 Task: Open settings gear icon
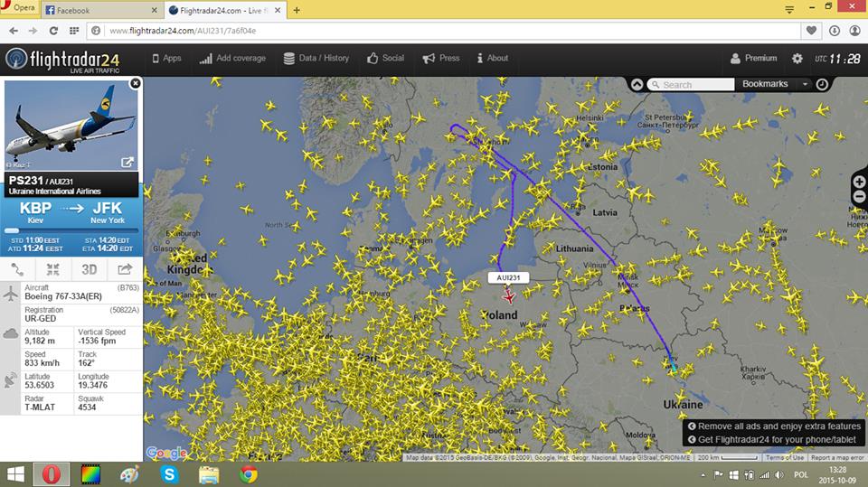tap(797, 58)
